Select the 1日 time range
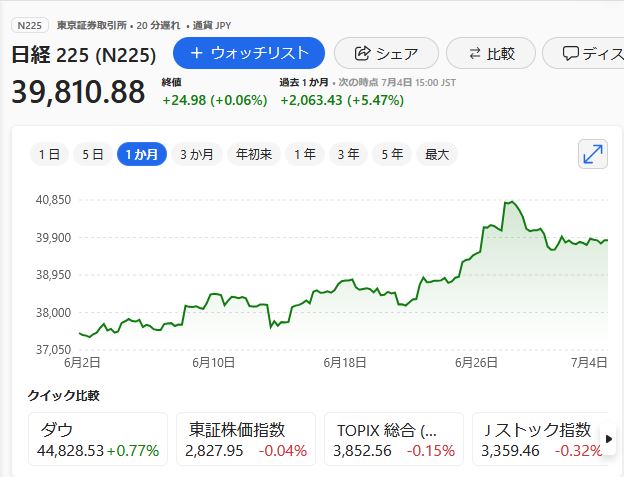Screen dimensions: 624x477 tap(49, 154)
